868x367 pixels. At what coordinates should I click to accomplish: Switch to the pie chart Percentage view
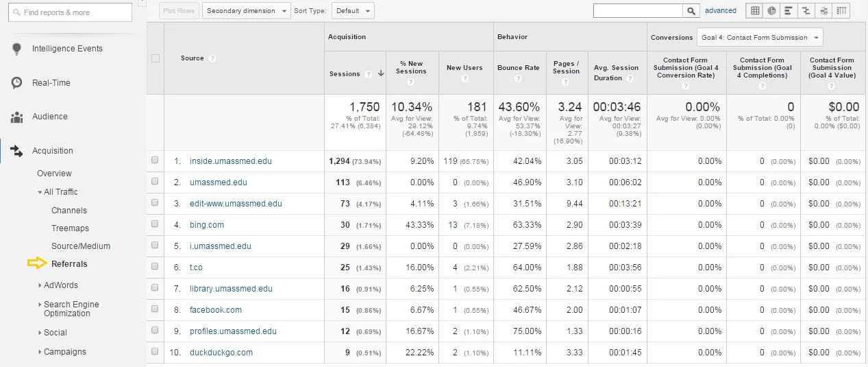point(772,11)
